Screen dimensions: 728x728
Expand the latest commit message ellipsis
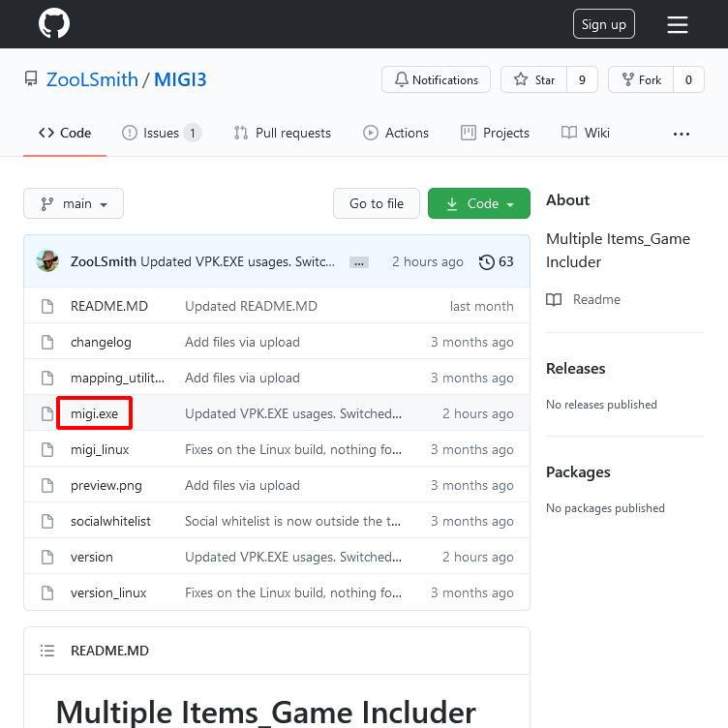pos(359,262)
